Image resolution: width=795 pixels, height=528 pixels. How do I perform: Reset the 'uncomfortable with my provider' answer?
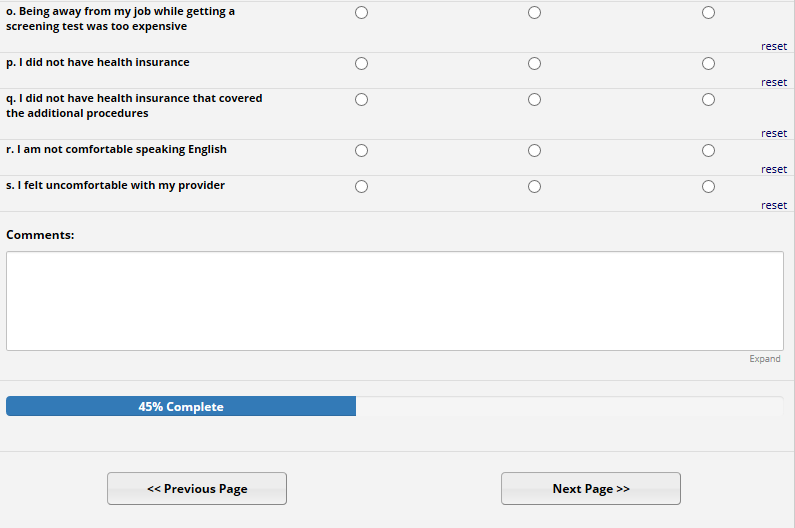pos(773,205)
